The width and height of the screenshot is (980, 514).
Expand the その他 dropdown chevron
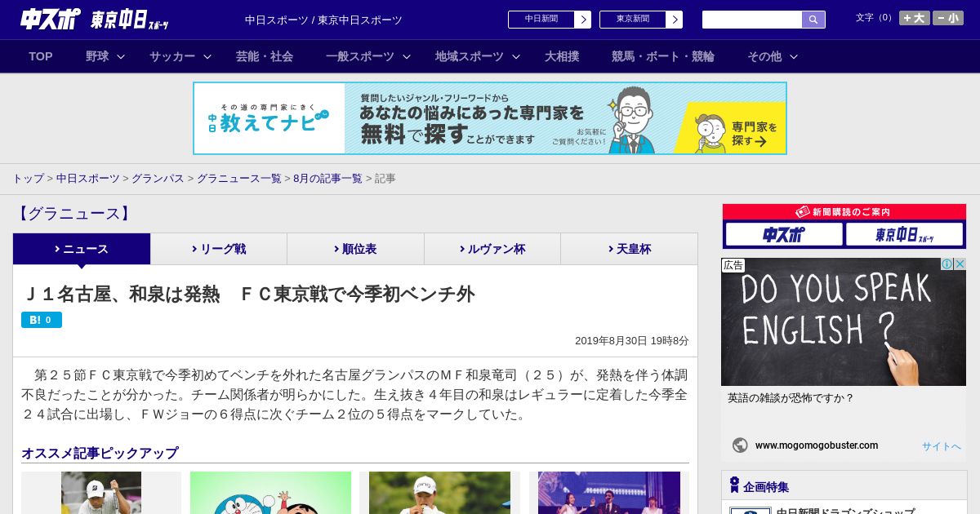click(794, 57)
